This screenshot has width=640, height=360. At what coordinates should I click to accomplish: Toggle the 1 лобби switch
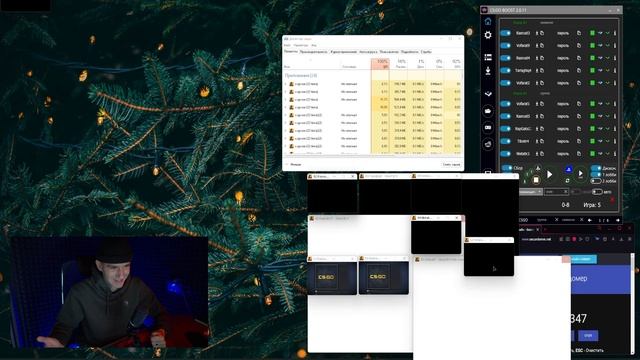[x=596, y=174]
